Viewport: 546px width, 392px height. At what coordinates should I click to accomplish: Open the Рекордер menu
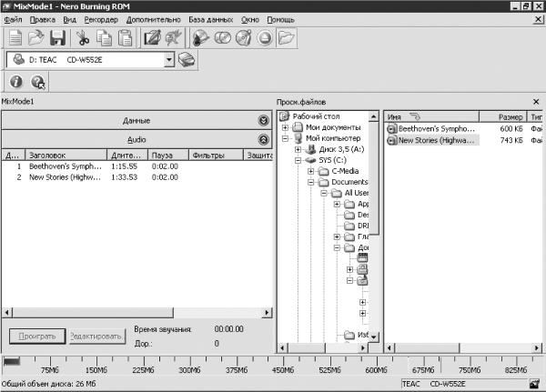coord(101,20)
